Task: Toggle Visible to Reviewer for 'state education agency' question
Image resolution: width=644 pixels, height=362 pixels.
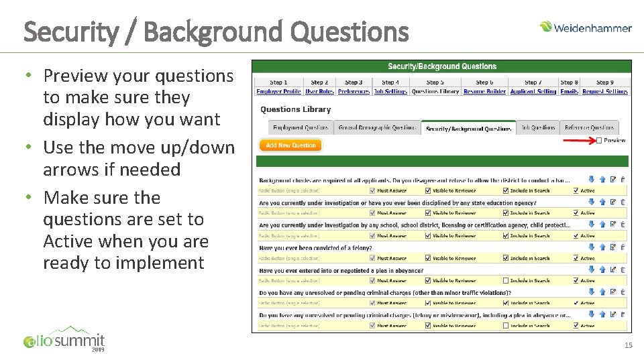Action: (x=428, y=213)
